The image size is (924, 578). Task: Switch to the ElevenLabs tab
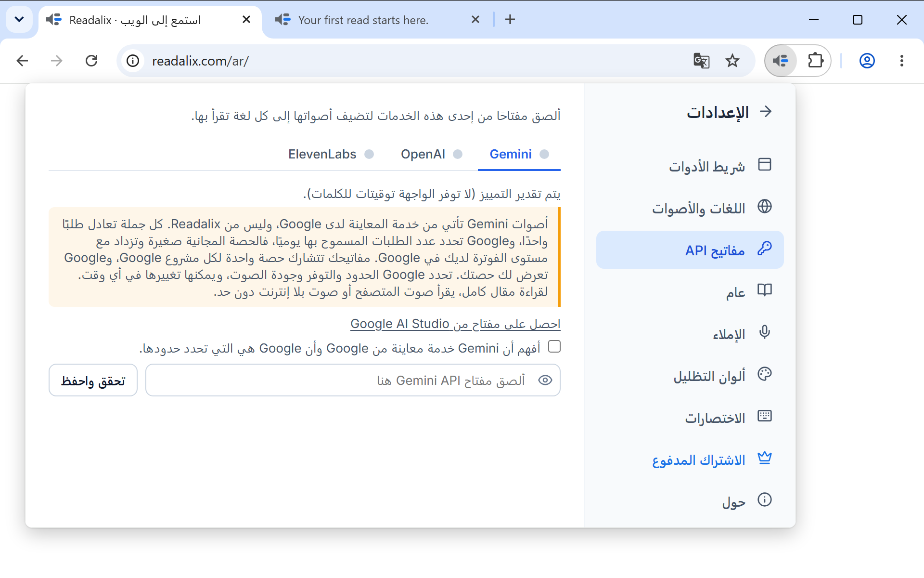pos(331,154)
